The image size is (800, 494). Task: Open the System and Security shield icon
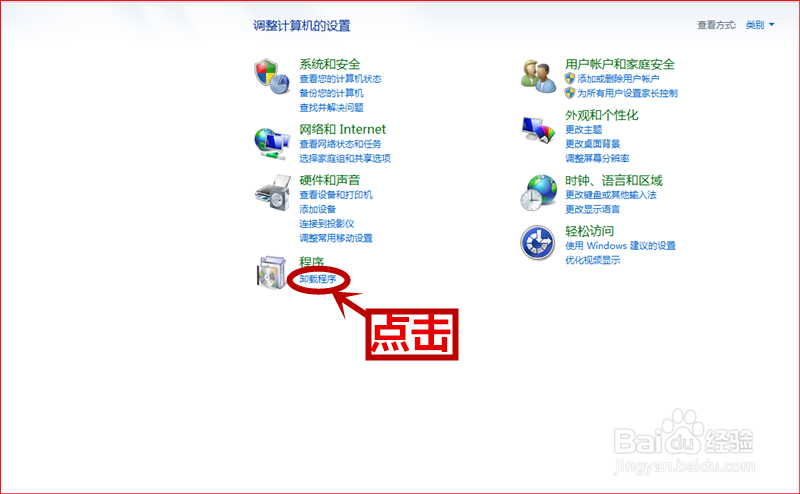272,76
